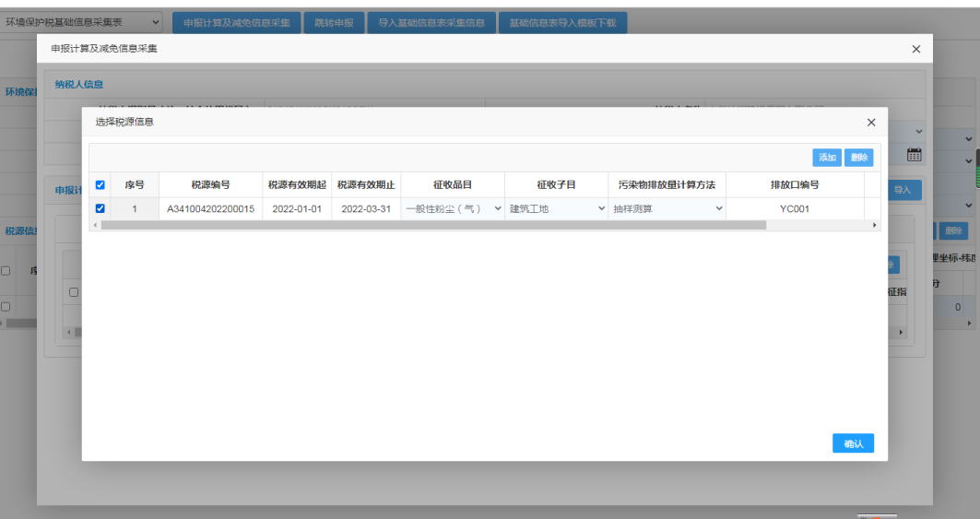
Task: Close the 选择税源信息 dialog
Action: pyautogui.click(x=871, y=122)
